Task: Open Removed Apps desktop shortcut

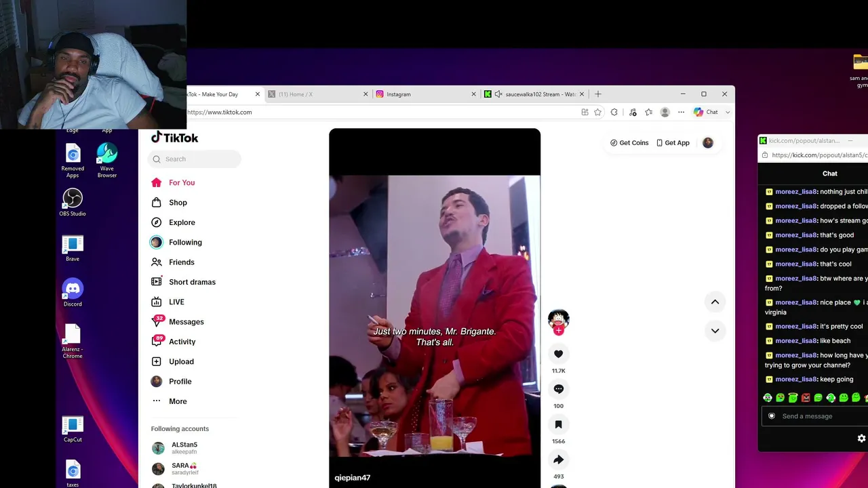Action: pos(73,161)
